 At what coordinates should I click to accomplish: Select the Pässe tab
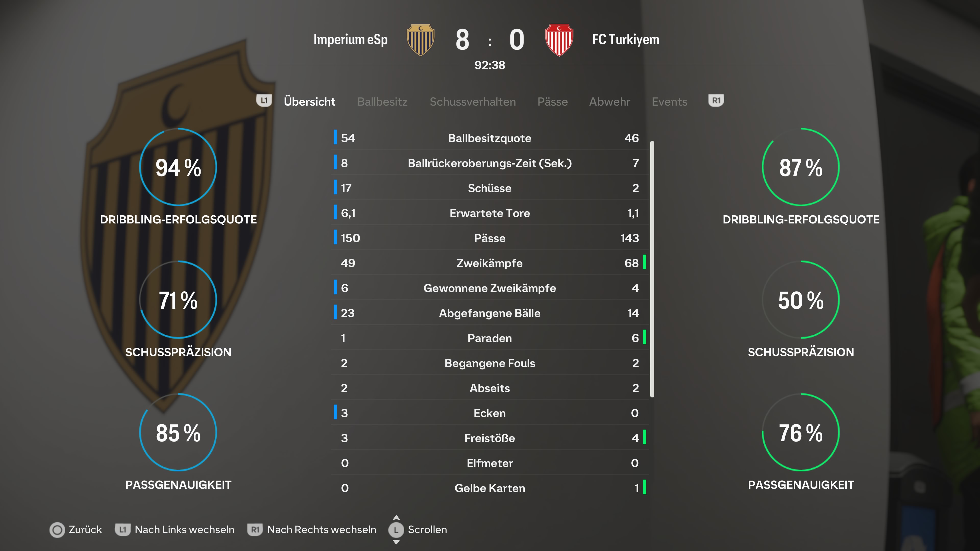[552, 102]
